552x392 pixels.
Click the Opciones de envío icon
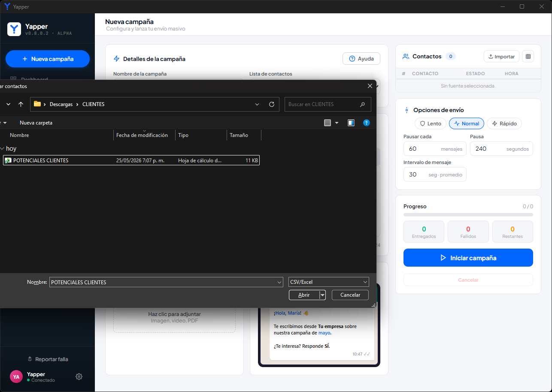(406, 110)
